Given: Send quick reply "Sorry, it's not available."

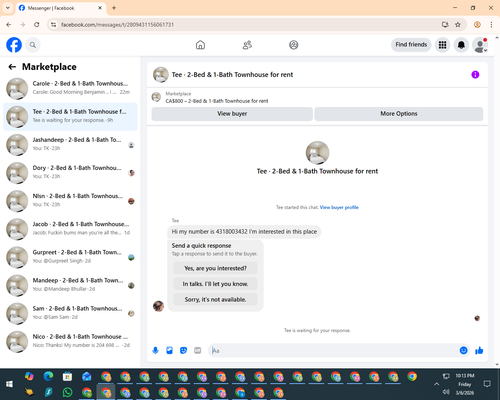Looking at the screenshot, I should pyautogui.click(x=215, y=300).
